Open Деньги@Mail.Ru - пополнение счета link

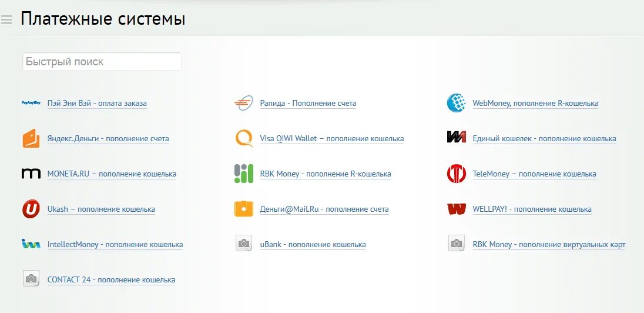click(x=324, y=209)
